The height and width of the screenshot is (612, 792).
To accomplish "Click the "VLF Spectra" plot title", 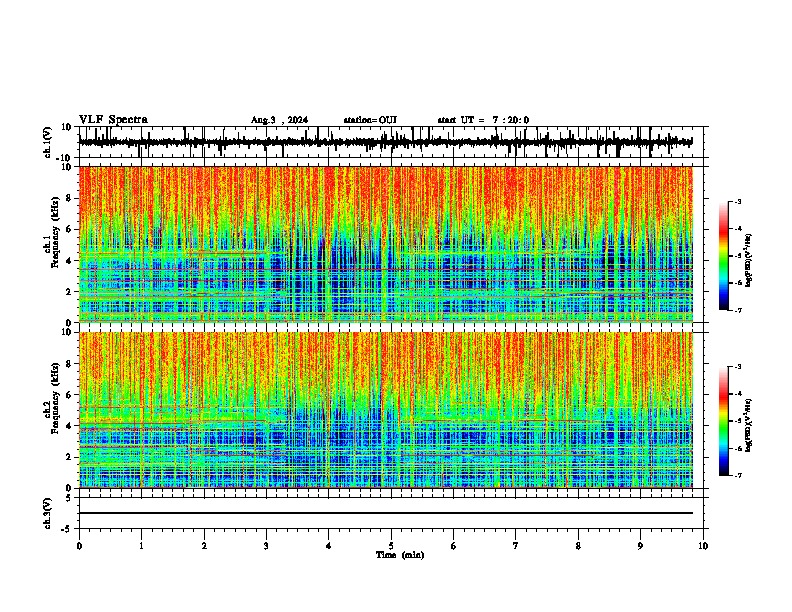I will [113, 120].
